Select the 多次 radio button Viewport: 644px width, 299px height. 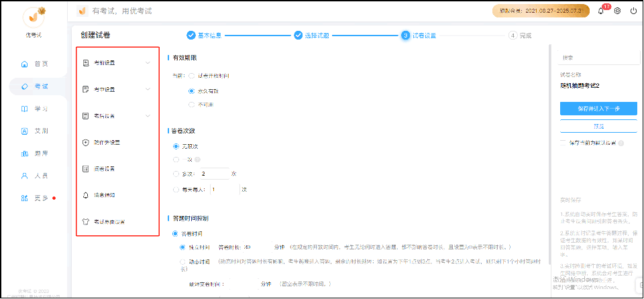point(176,174)
